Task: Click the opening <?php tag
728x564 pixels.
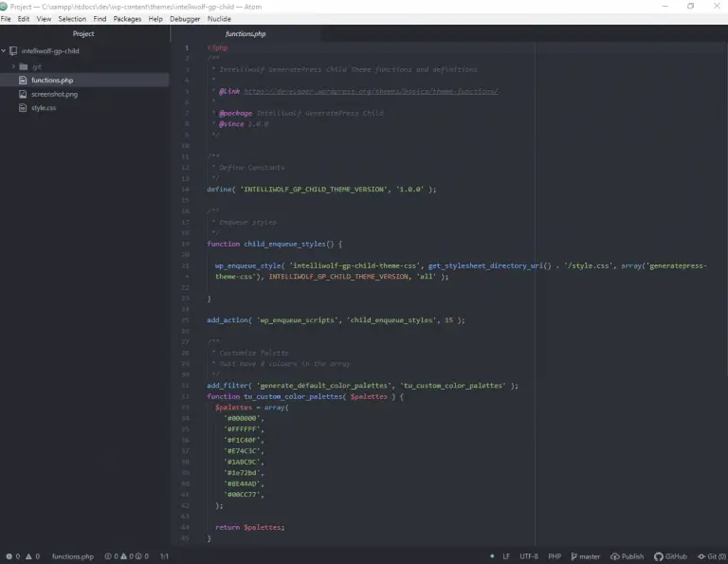Action: pyautogui.click(x=217, y=47)
